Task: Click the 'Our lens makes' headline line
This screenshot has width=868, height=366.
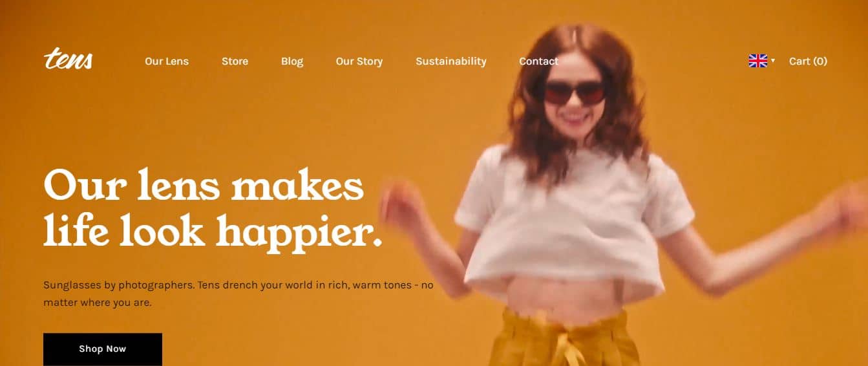Action: 204,185
